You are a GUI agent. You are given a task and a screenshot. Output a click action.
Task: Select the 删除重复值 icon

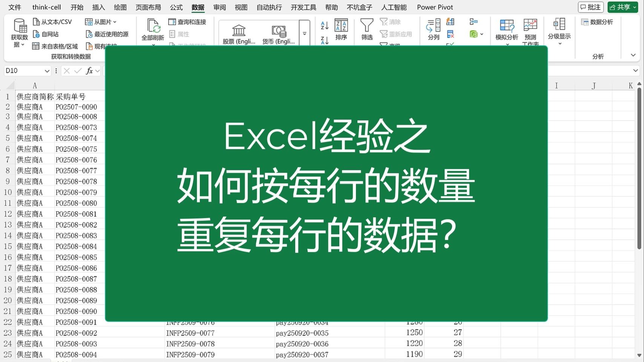[x=450, y=34]
